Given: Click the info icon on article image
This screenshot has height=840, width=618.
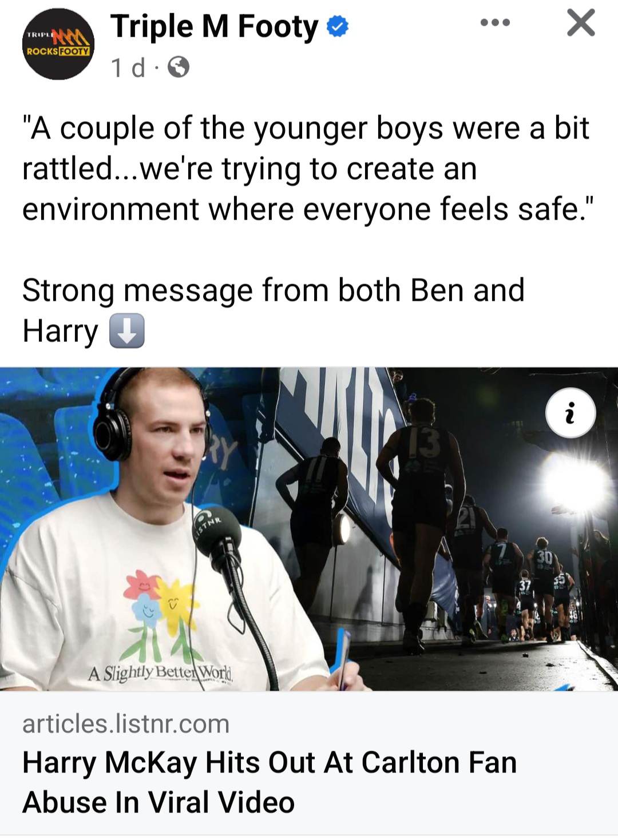Looking at the screenshot, I should click(x=571, y=413).
